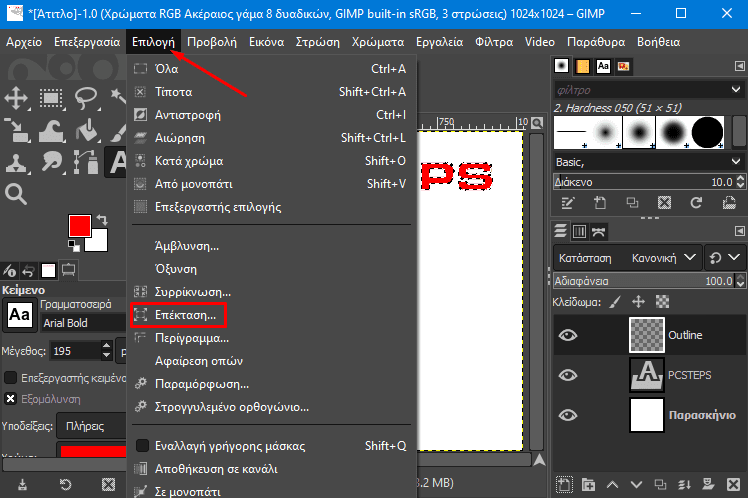Select the Smudge tool
The image size is (748, 498).
[x=52, y=163]
